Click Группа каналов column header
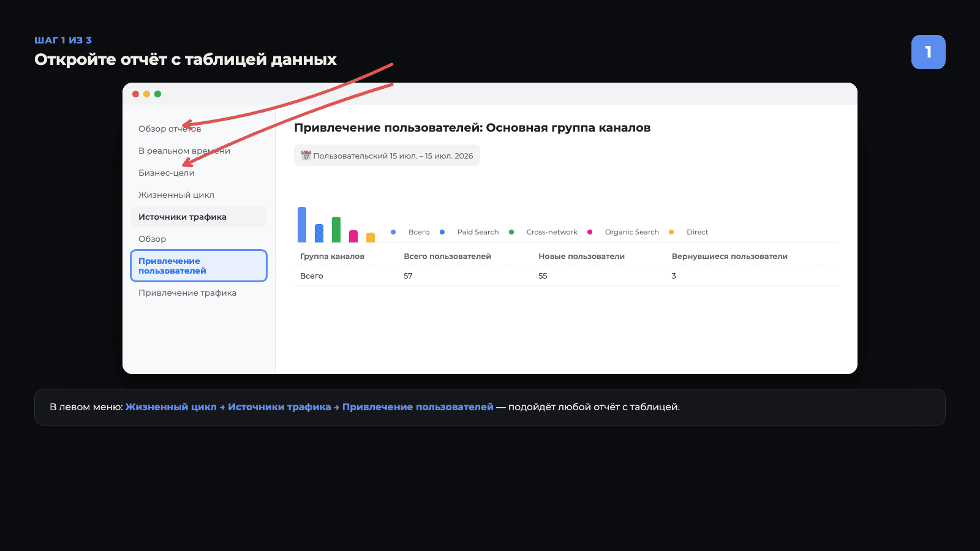 click(332, 257)
